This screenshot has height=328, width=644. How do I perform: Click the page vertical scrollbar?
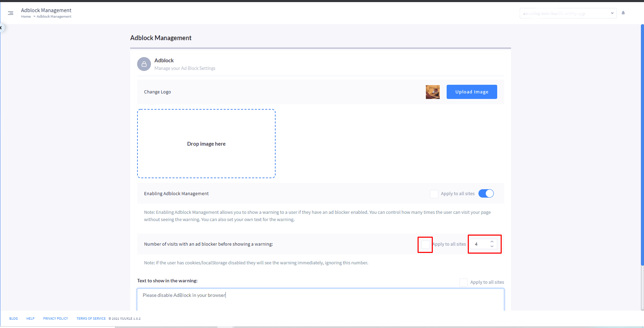click(642, 145)
